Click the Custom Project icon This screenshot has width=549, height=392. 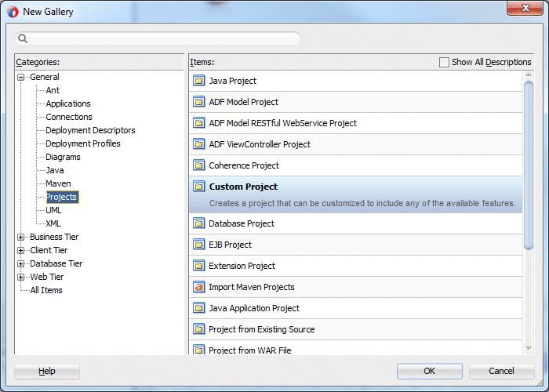199,187
